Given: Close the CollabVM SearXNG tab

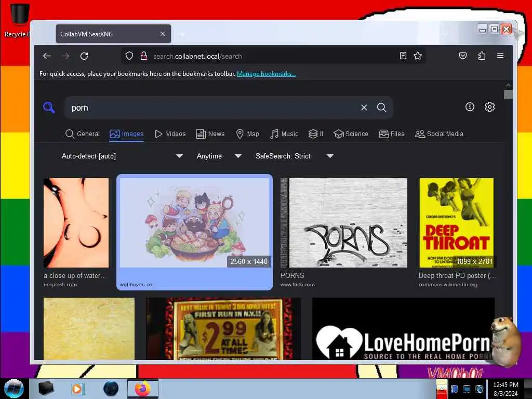Looking at the screenshot, I should tap(163, 34).
